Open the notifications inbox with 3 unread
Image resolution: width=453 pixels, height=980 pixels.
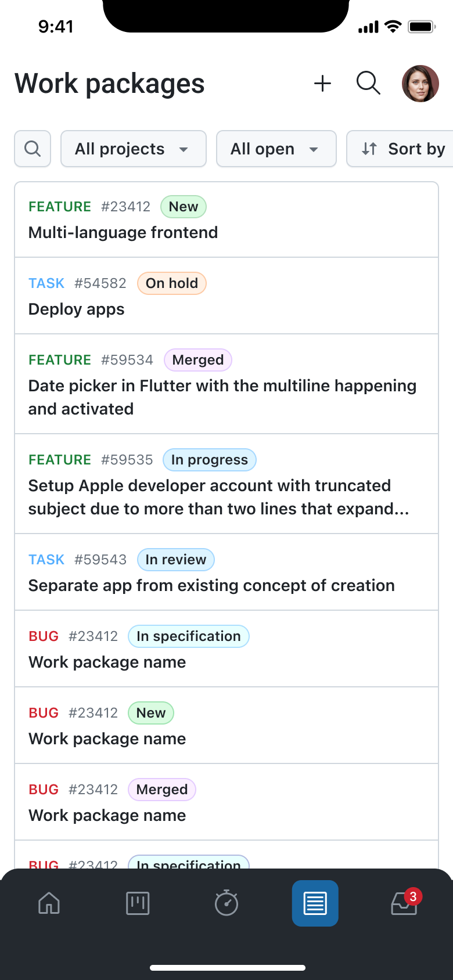(404, 903)
